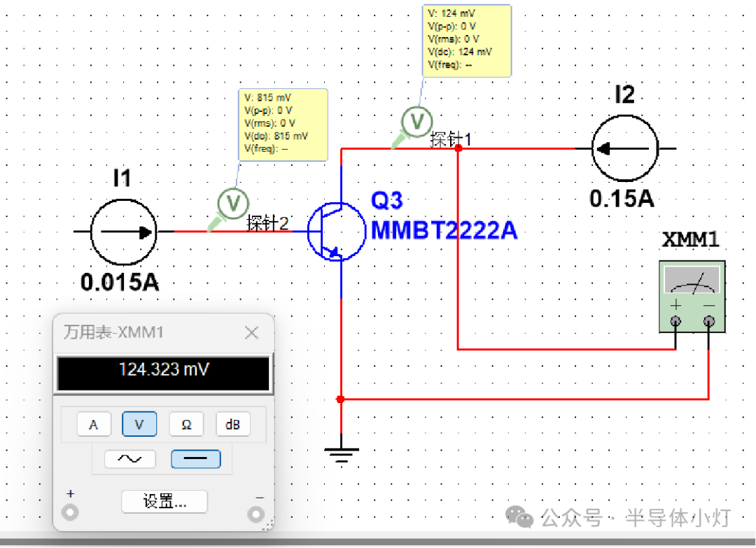Image resolution: width=756 pixels, height=548 pixels.
Task: Click the probe 1 readout box showing 124 mV
Action: tap(467, 41)
